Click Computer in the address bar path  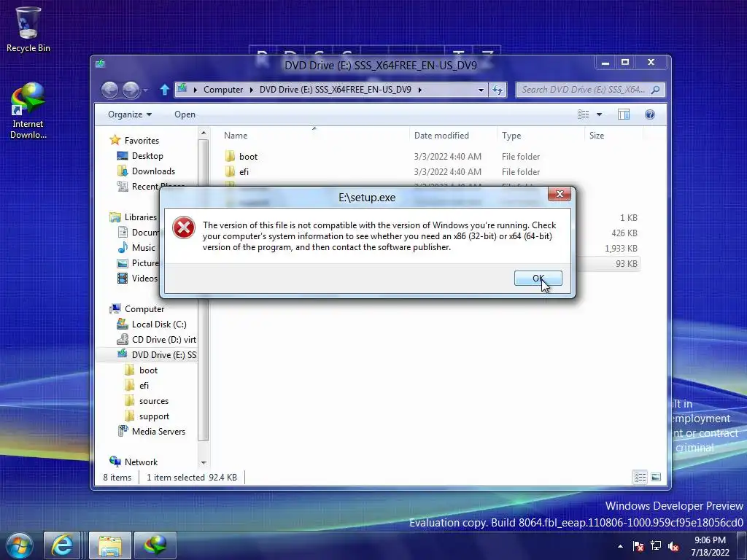pyautogui.click(x=223, y=90)
